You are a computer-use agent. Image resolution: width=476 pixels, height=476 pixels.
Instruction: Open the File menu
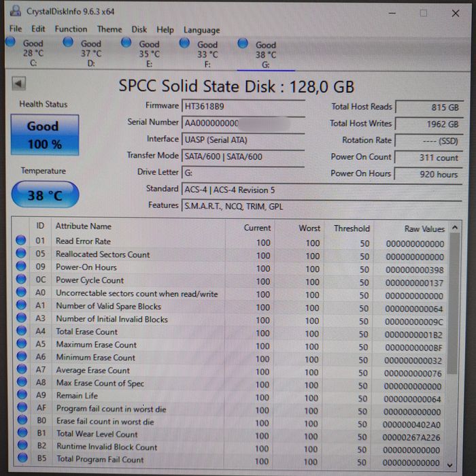pos(16,29)
